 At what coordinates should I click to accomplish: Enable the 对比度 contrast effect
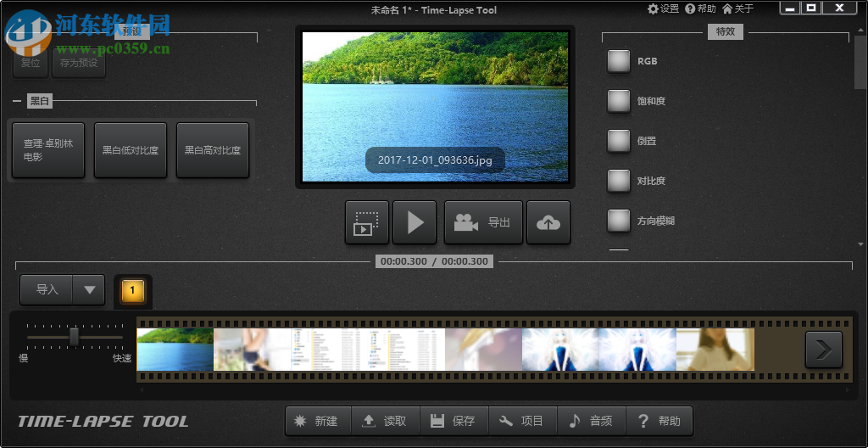618,182
